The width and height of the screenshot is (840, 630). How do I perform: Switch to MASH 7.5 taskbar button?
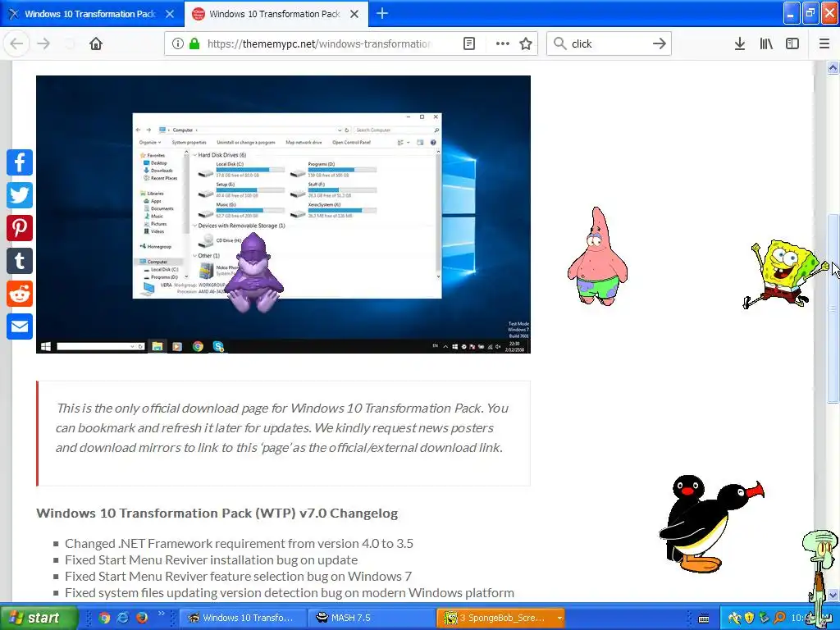point(372,618)
